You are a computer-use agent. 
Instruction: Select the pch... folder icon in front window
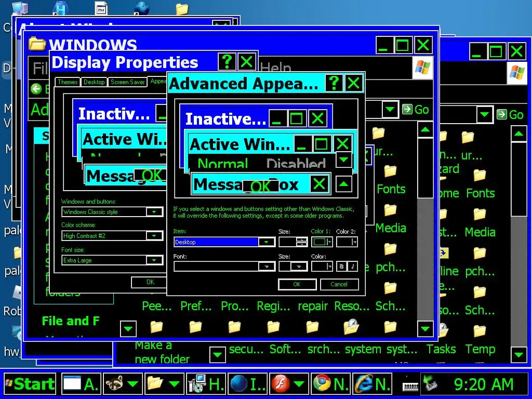click(x=390, y=249)
